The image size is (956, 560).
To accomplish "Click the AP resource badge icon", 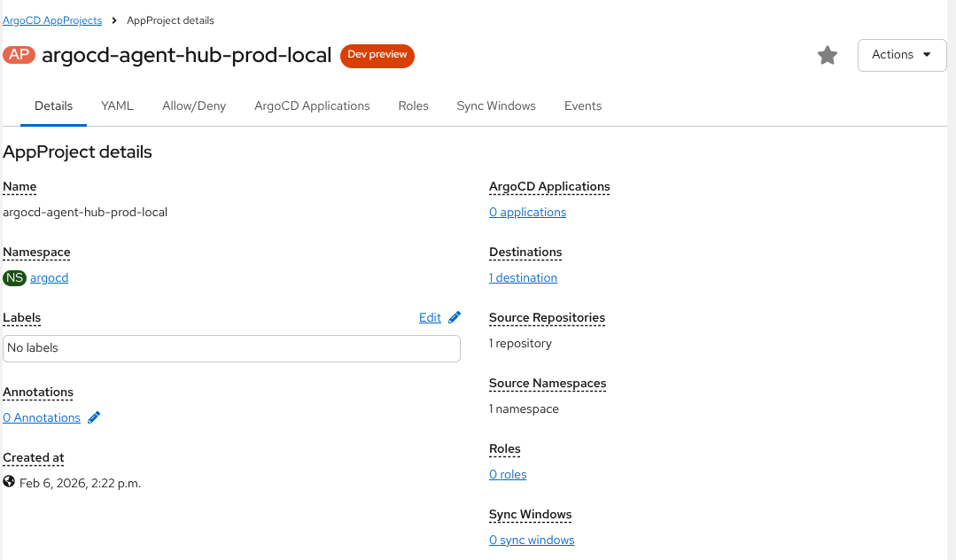I will point(19,55).
